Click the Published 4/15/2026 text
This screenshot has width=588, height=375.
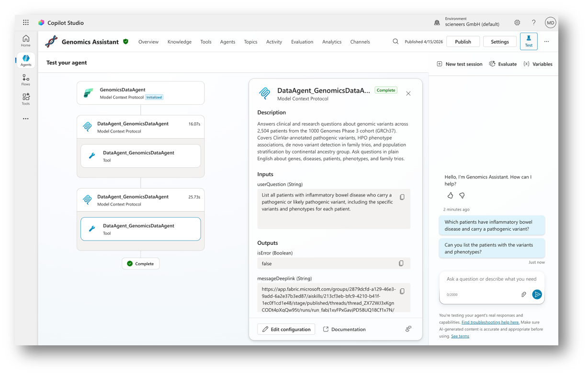(x=424, y=42)
